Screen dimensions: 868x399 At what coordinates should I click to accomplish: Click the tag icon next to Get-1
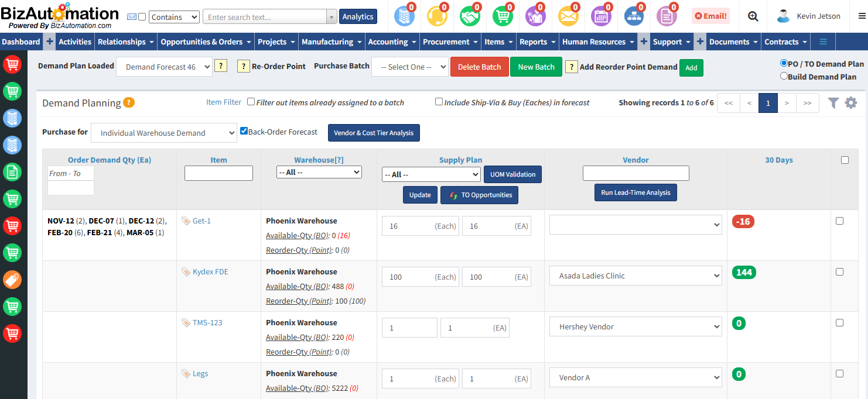tap(186, 221)
